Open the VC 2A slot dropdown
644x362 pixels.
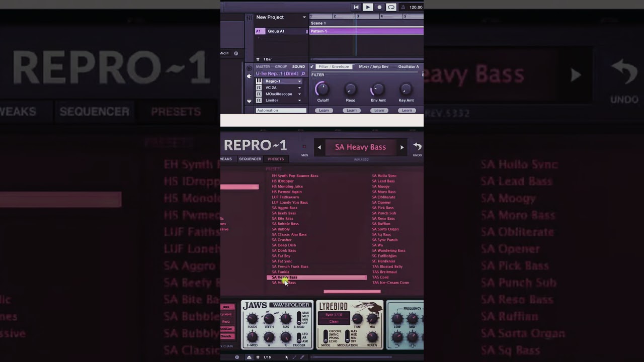[x=299, y=87]
